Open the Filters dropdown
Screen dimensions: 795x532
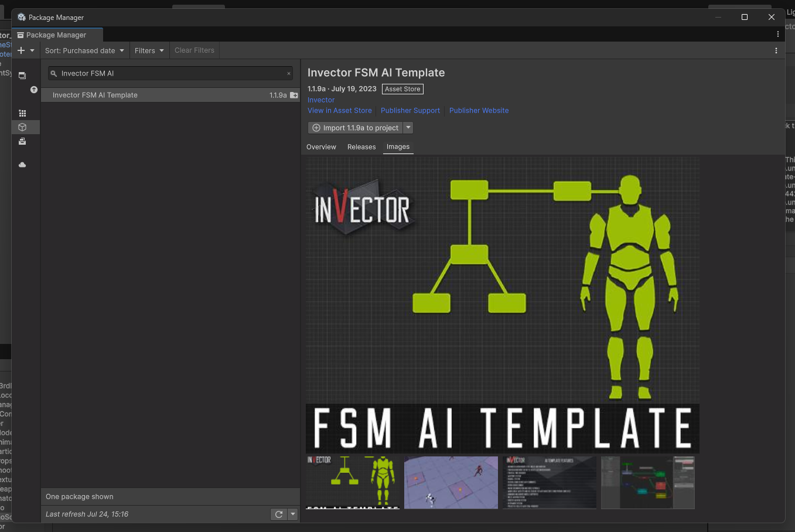tap(149, 50)
